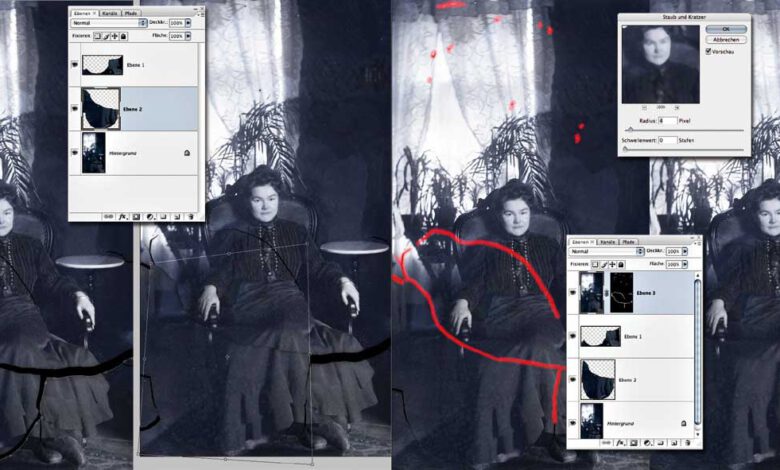Lock all icon in three-layer Ebenen panel

[123, 36]
